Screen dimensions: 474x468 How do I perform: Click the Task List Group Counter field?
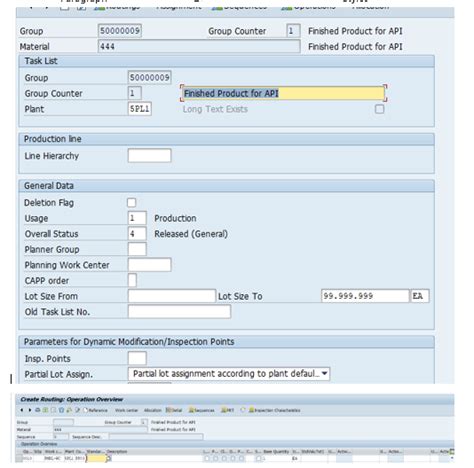tap(135, 93)
